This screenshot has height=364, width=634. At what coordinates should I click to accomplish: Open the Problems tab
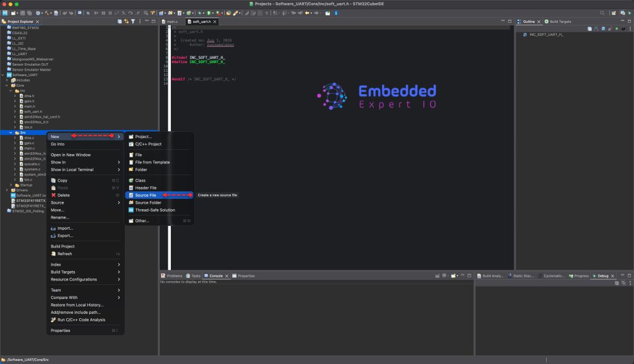[172, 276]
